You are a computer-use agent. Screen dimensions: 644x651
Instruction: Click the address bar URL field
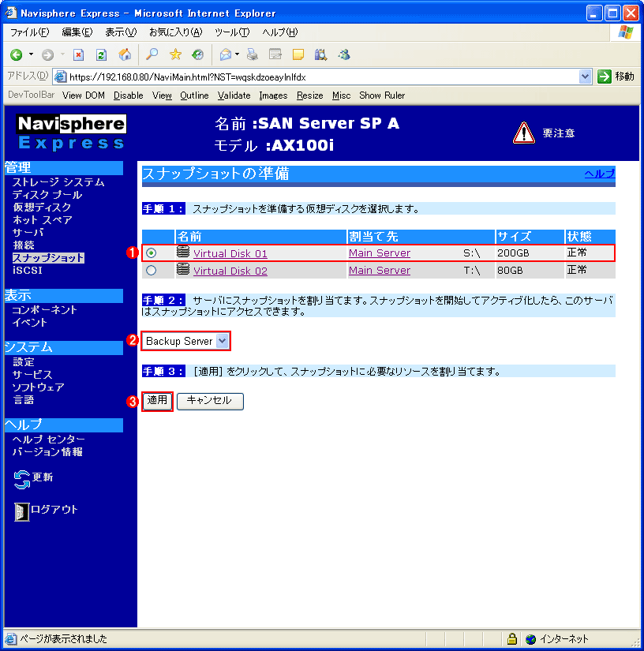coord(316,77)
